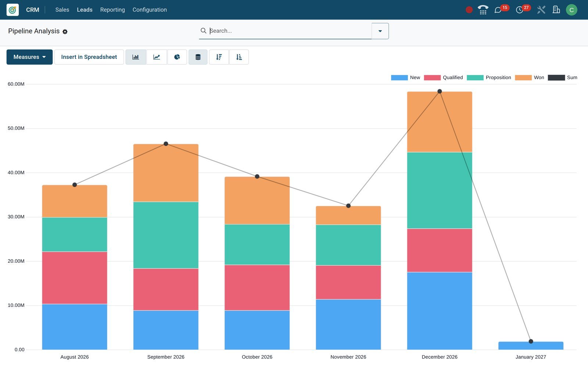
Task: Sort chart in descending order
Action: point(219,57)
